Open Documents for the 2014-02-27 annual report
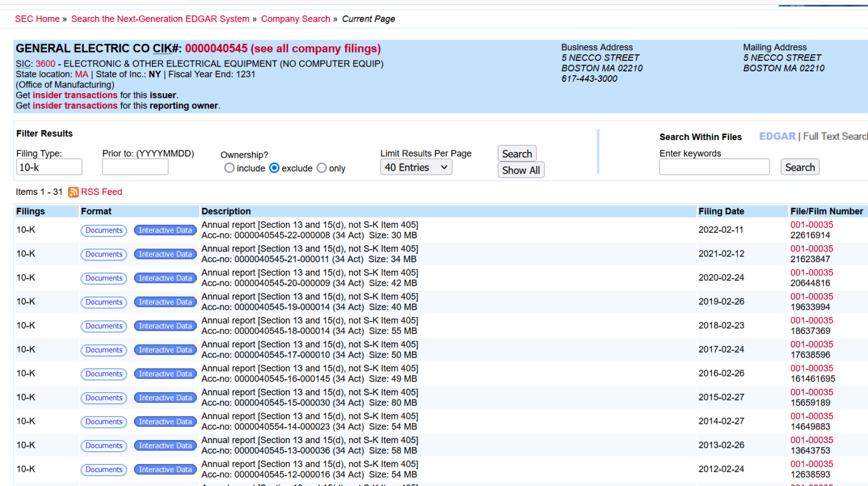Screen dimensions: 868x486 point(103,422)
